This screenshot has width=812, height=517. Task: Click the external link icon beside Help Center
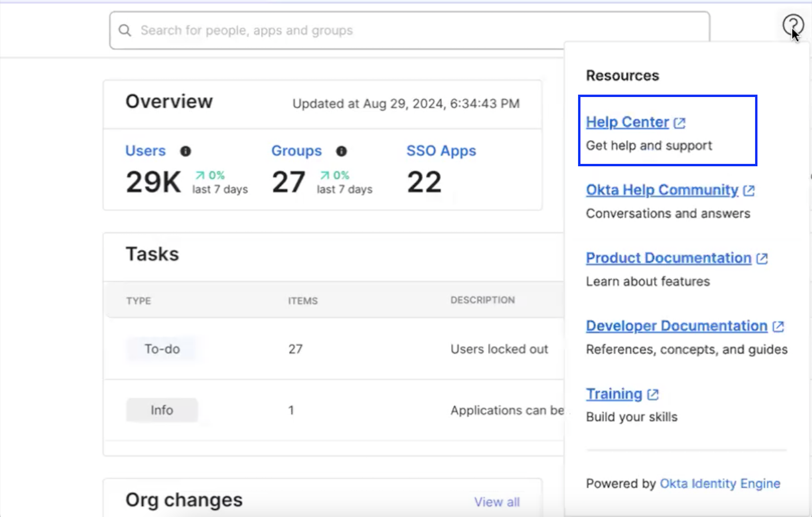point(680,123)
